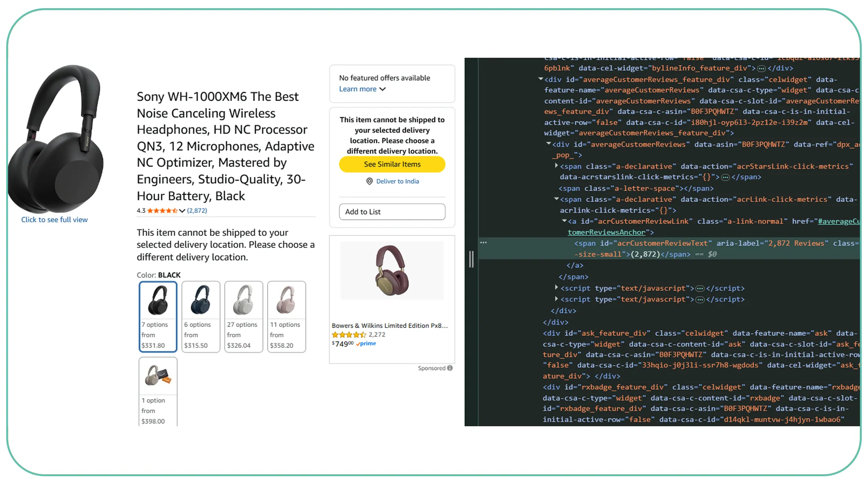Select the highlighted acrCustomerReviewText span line
Screen dimensions: 868x484
pyautogui.click(x=669, y=249)
